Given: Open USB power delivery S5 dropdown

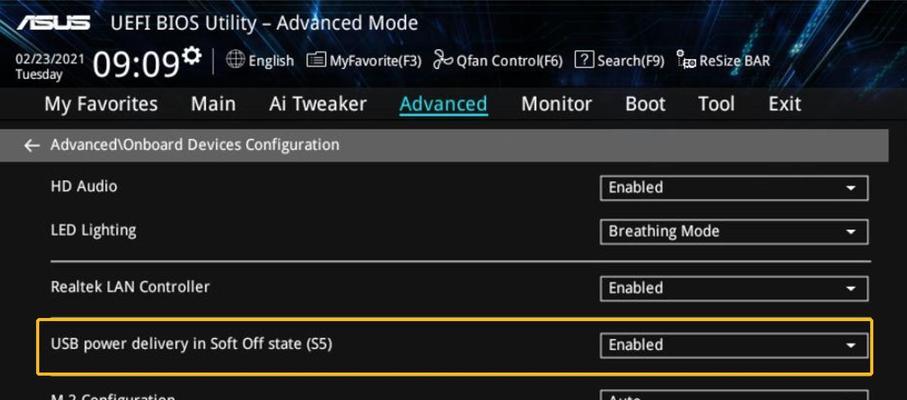Looking at the screenshot, I should coord(734,345).
